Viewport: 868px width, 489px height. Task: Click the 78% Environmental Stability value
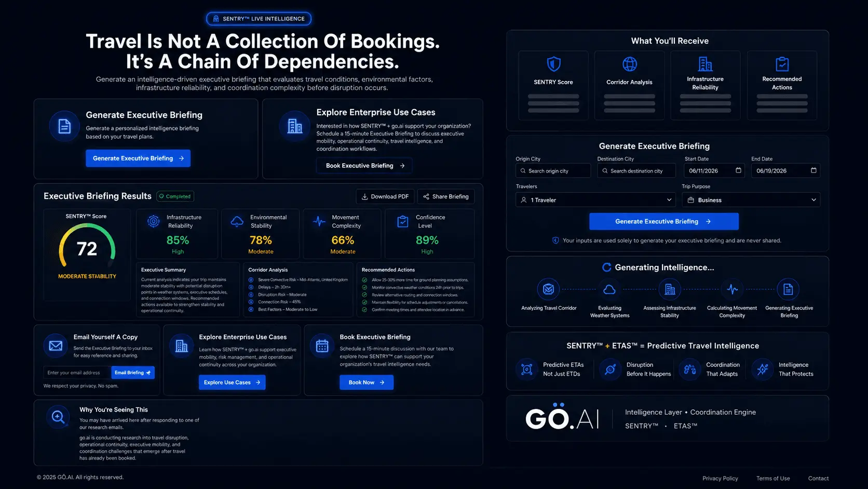(x=261, y=240)
